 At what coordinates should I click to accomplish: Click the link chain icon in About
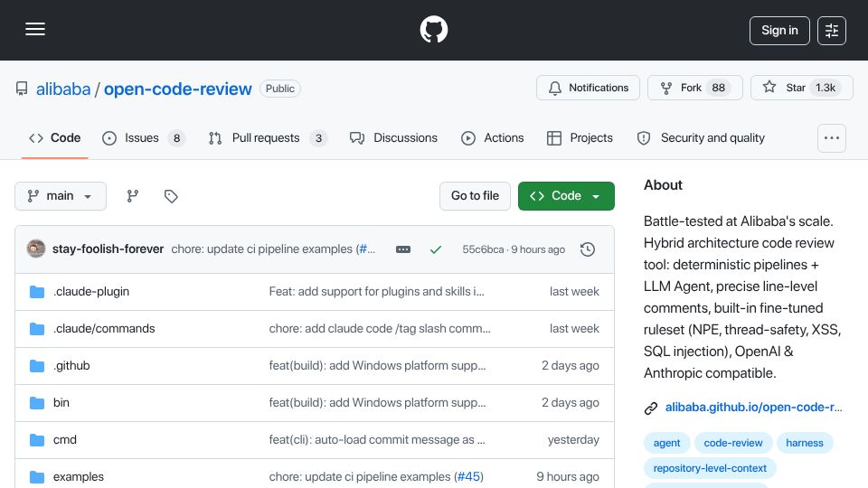click(x=651, y=408)
